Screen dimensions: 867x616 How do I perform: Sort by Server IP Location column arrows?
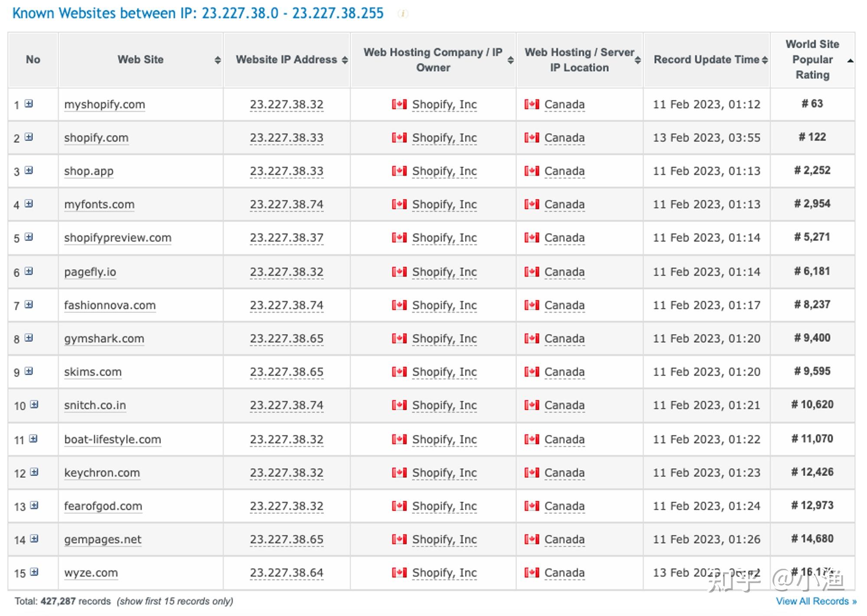point(638,60)
